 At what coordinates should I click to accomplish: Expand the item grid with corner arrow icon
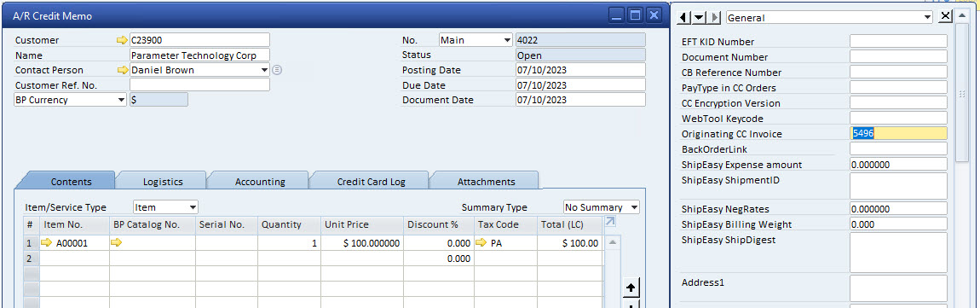pyautogui.click(x=610, y=222)
